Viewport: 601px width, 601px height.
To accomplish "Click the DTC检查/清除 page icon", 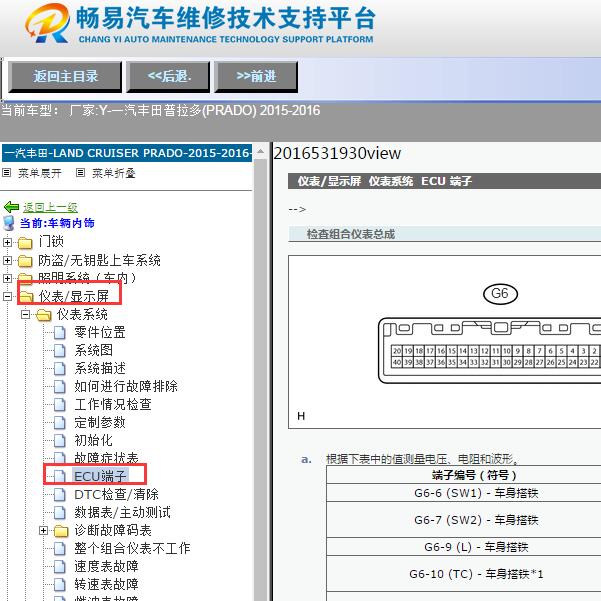I will click(59, 495).
